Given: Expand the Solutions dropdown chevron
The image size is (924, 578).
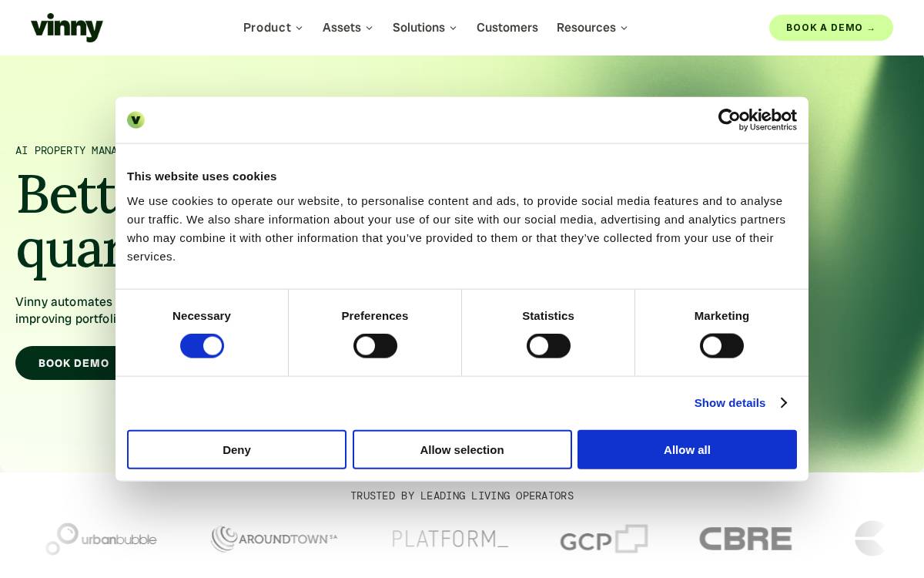Looking at the screenshot, I should [453, 29].
